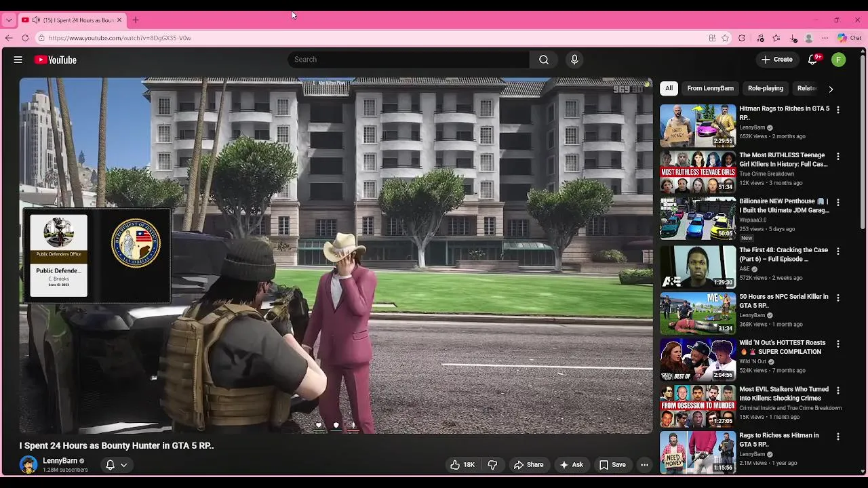Start voice search with microphone icon
The height and width of the screenshot is (488, 868).
pos(574,60)
